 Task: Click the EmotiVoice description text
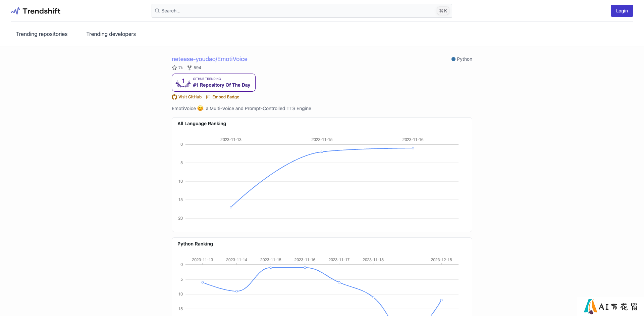coord(241,108)
